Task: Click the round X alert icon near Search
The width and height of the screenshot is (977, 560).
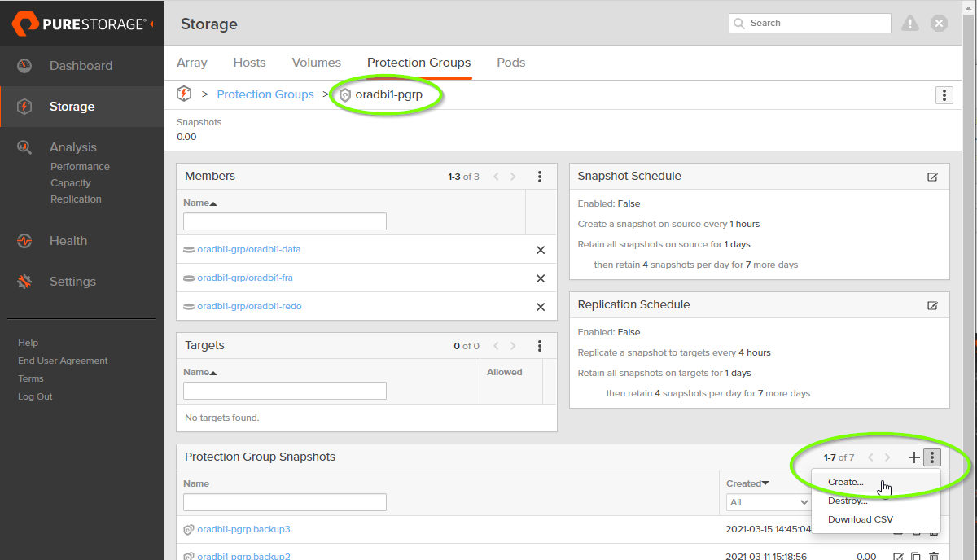Action: click(940, 24)
